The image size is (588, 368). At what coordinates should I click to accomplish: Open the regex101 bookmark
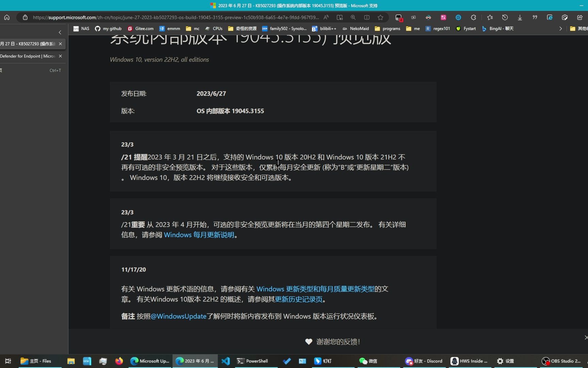coord(438,29)
